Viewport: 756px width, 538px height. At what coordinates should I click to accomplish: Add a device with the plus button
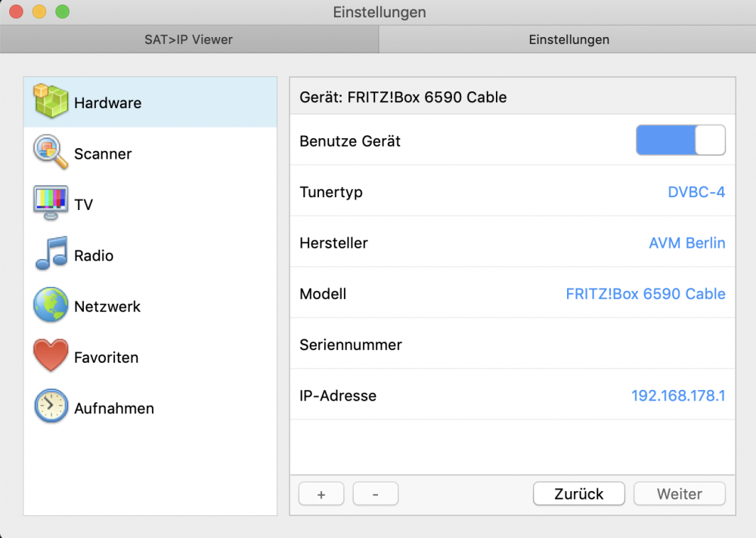click(321, 494)
